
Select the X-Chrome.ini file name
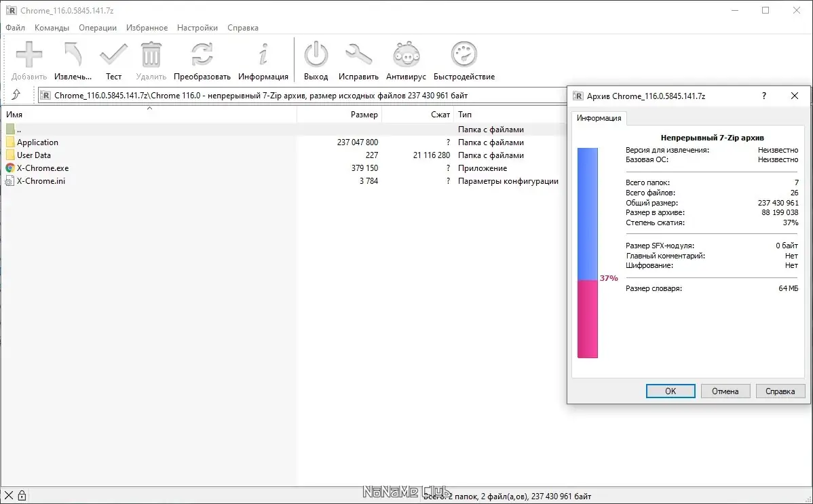[x=41, y=181]
